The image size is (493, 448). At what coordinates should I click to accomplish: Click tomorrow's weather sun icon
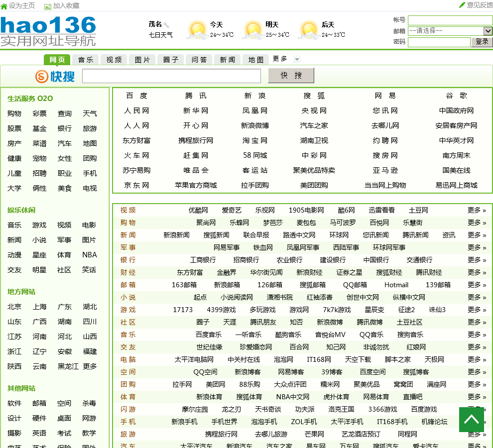click(x=253, y=30)
